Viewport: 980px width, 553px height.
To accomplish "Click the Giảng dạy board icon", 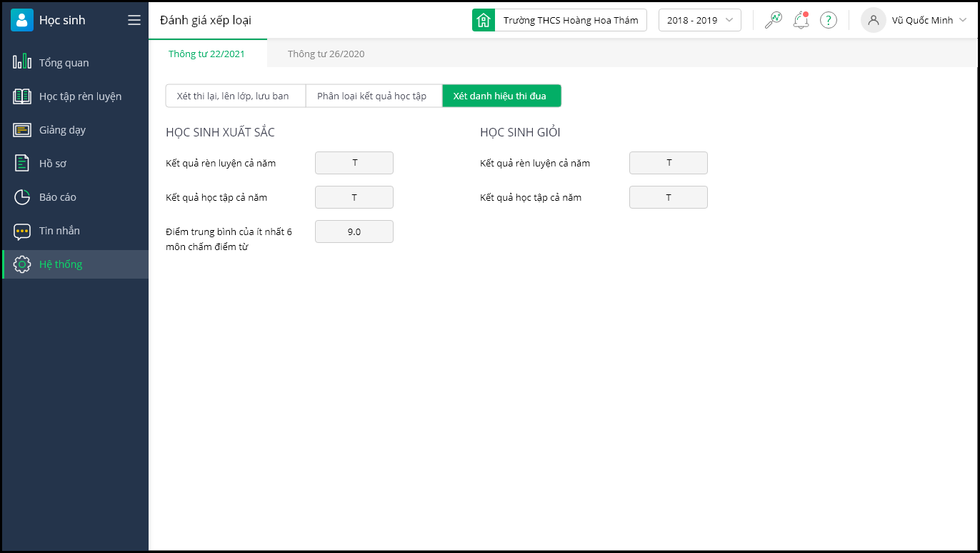I will tap(22, 129).
